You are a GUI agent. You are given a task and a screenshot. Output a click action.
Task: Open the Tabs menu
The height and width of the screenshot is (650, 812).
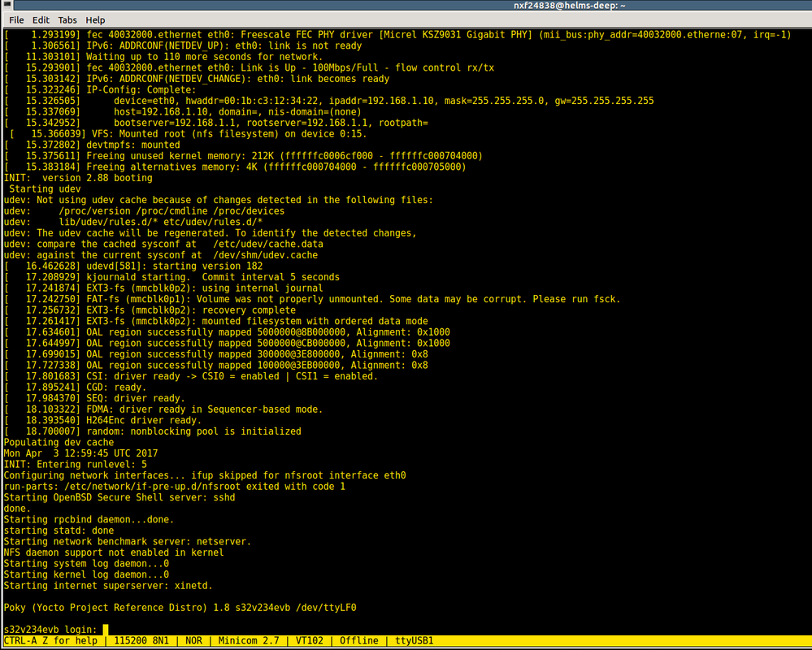coord(67,20)
